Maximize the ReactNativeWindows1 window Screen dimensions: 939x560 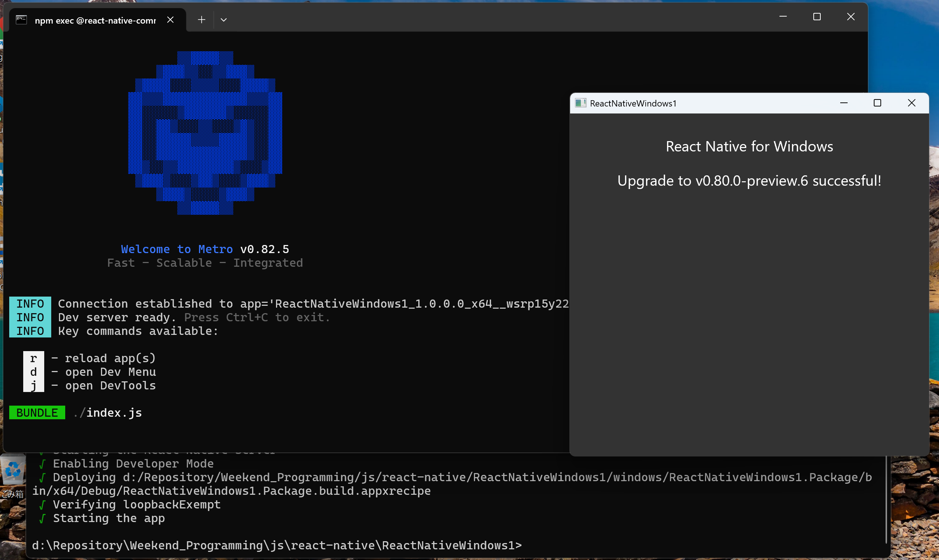click(x=877, y=103)
